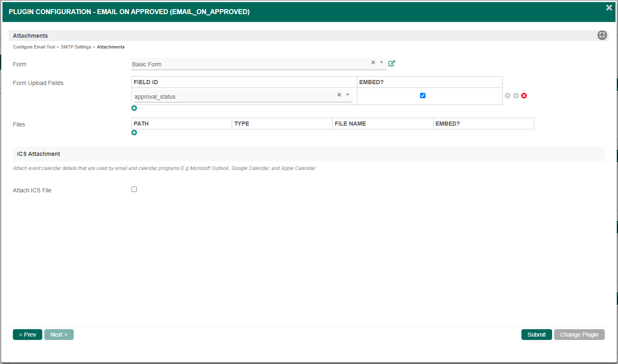Clear the approval_status field selection
This screenshot has height=364, width=618.
(339, 95)
